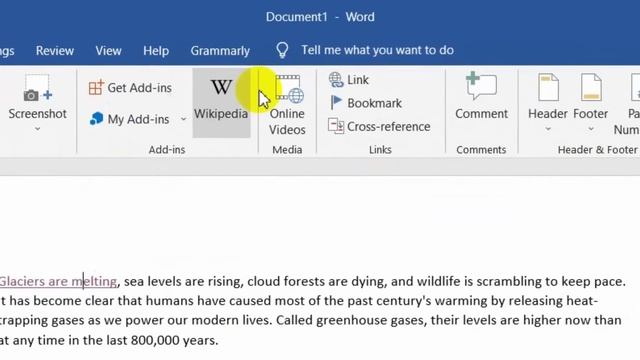Click the Screenshot camera icon
Image resolution: width=640 pixels, height=360 pixels.
click(37, 88)
